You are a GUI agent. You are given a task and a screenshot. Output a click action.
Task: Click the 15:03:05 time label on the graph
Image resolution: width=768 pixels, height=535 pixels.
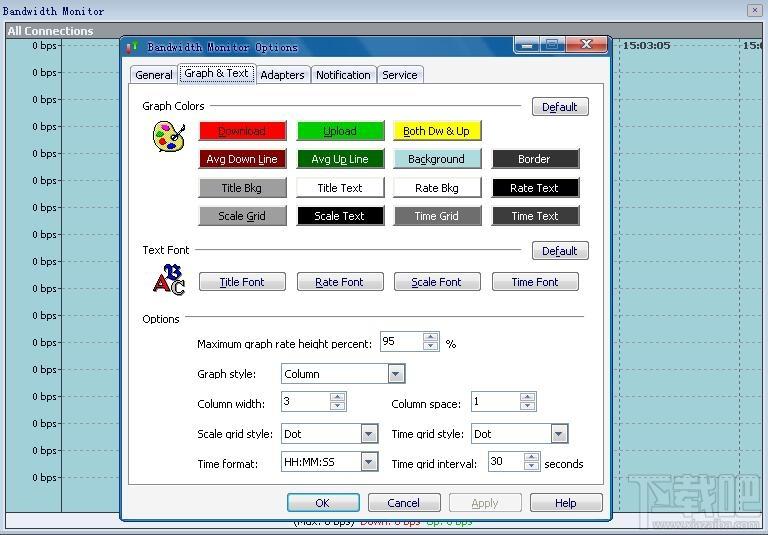click(x=647, y=46)
